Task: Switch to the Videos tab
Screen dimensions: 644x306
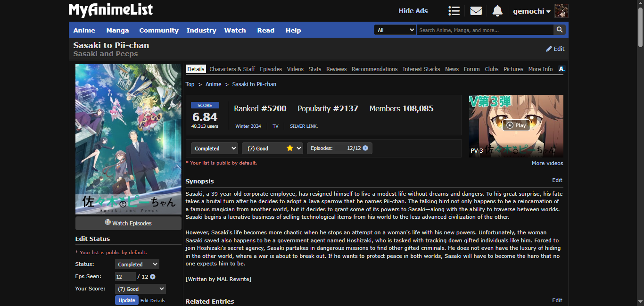Action: (x=295, y=69)
